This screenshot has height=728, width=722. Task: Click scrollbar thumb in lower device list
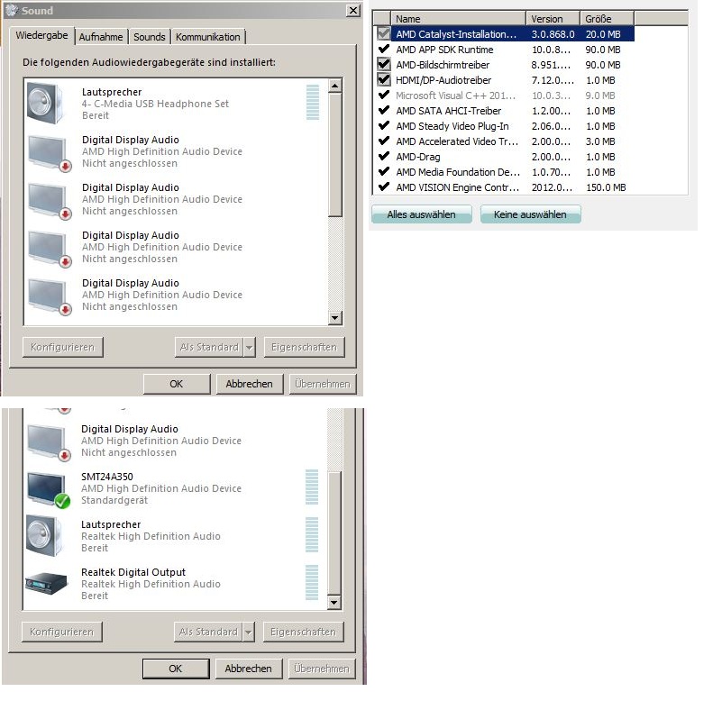tap(334, 533)
